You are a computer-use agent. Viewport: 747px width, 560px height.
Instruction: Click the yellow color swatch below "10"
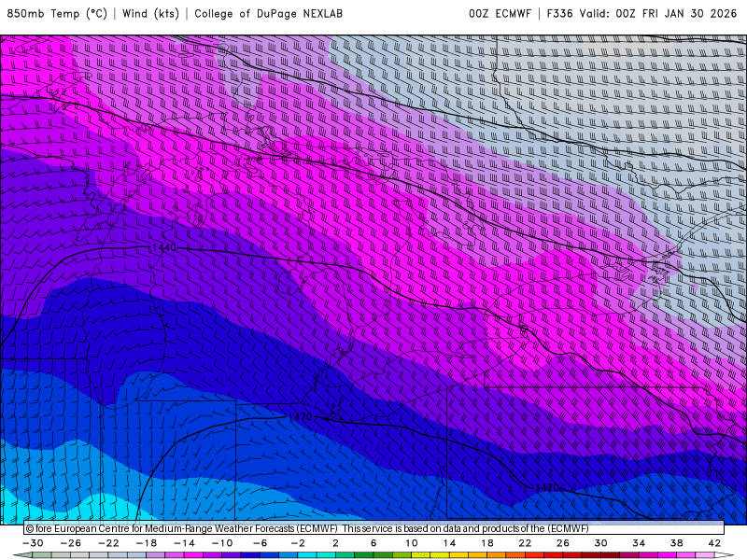point(421,555)
